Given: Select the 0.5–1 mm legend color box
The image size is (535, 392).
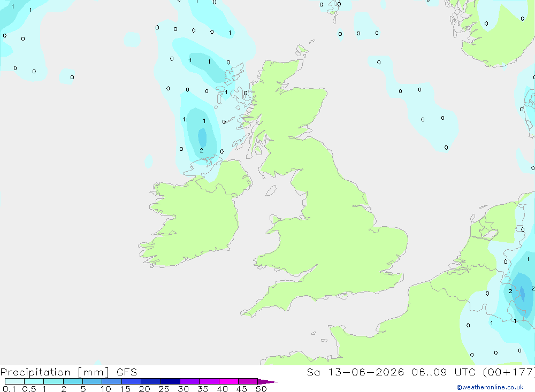Looking at the screenshot, I should [x=34, y=381].
